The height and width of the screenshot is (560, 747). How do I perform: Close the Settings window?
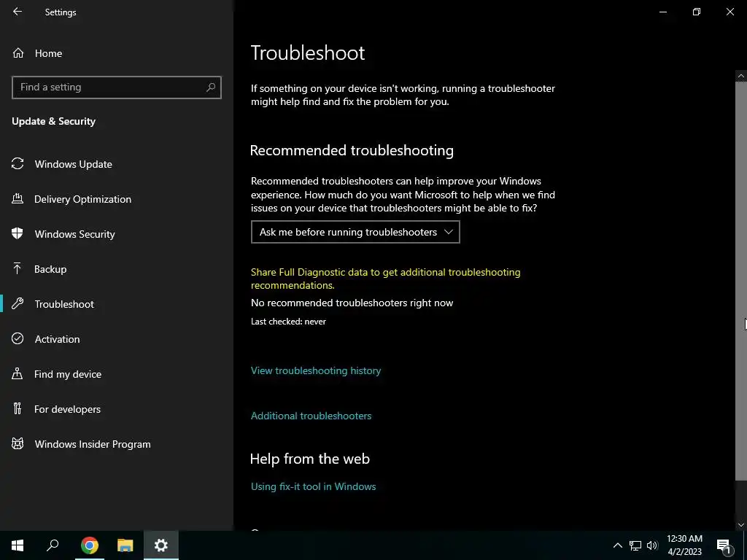pyautogui.click(x=729, y=12)
